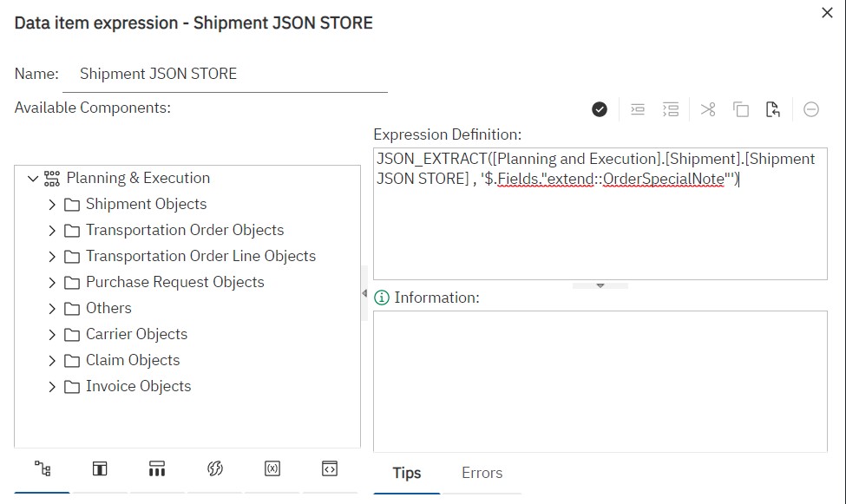Select Transportation Order Line Objects folder
Viewport: 846px width, 504px height.
pos(200,256)
